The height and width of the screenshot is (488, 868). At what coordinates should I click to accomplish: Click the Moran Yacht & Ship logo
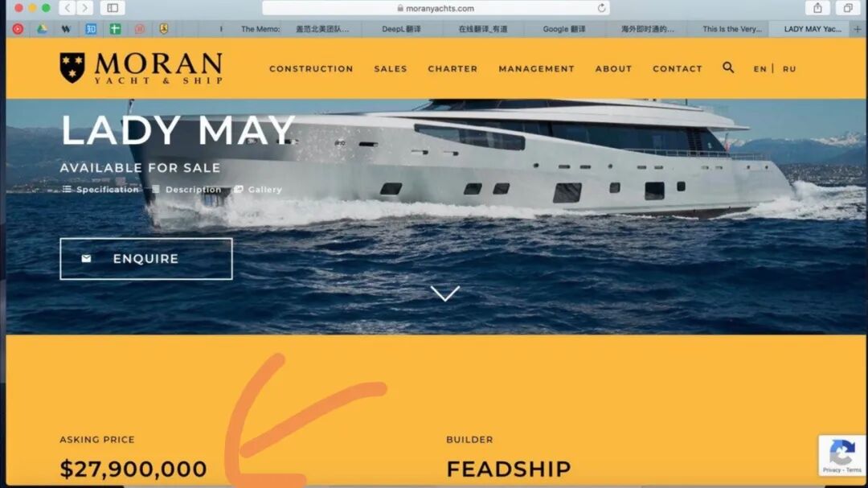pyautogui.click(x=141, y=68)
